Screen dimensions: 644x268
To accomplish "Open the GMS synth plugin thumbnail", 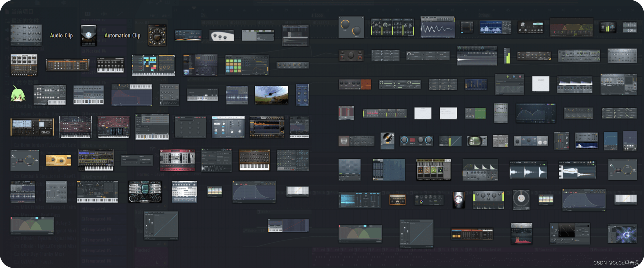I will 32,127.
